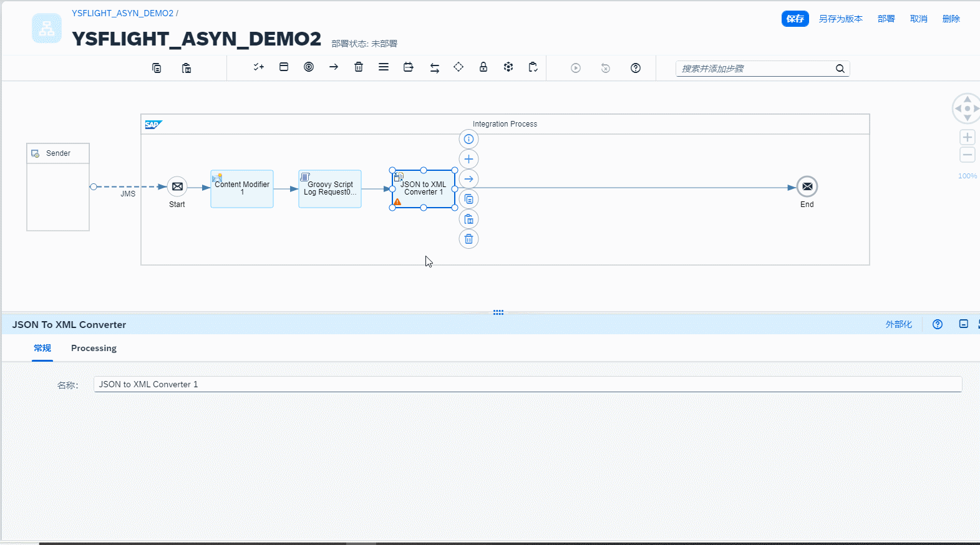The height and width of the screenshot is (545, 980).
Task: Click the 外部化 link in the properties header
Action: [x=898, y=324]
